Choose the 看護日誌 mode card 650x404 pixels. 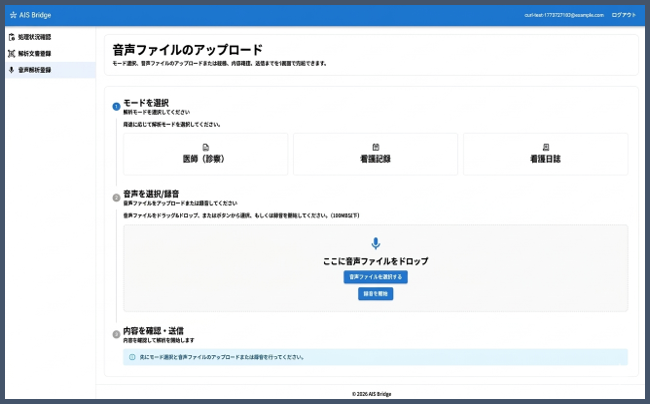tap(545, 154)
